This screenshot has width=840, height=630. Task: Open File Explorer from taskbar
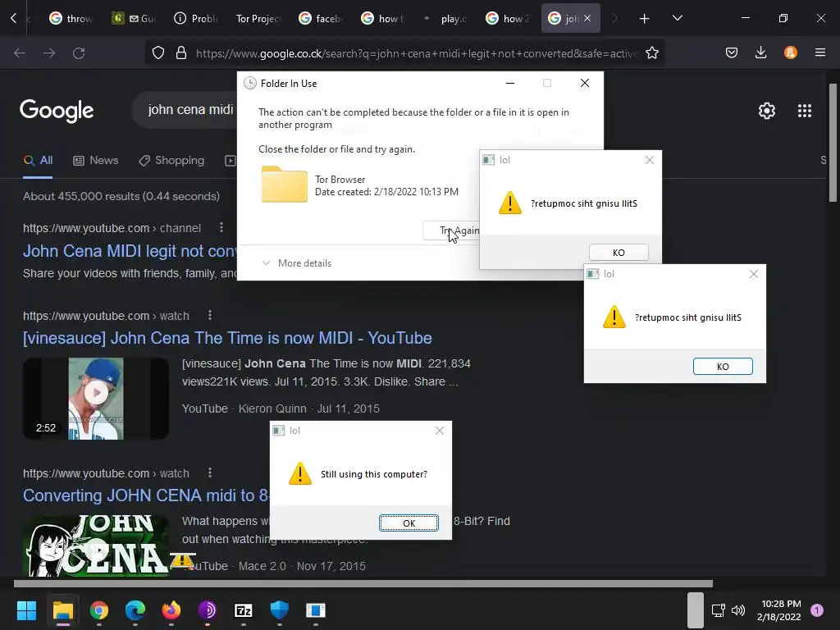(x=62, y=610)
